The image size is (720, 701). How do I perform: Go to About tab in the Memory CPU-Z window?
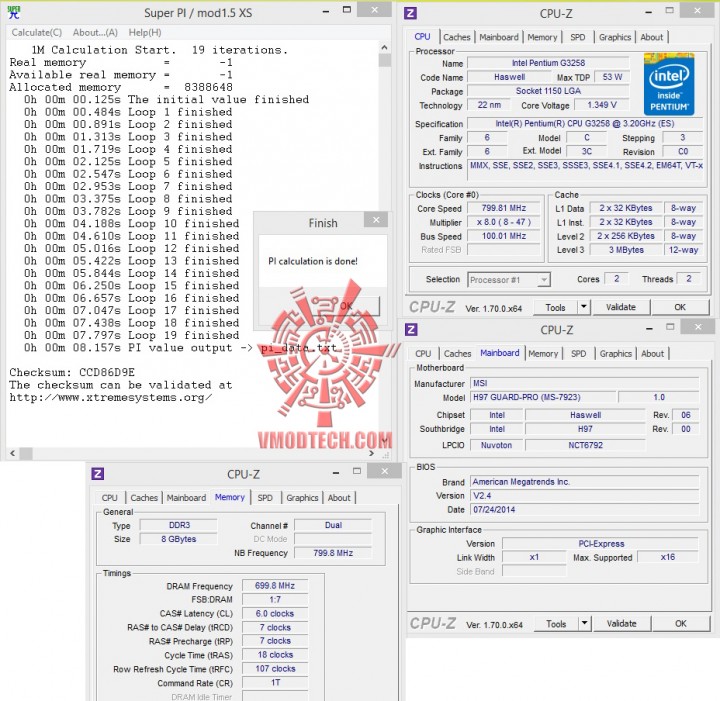339,498
